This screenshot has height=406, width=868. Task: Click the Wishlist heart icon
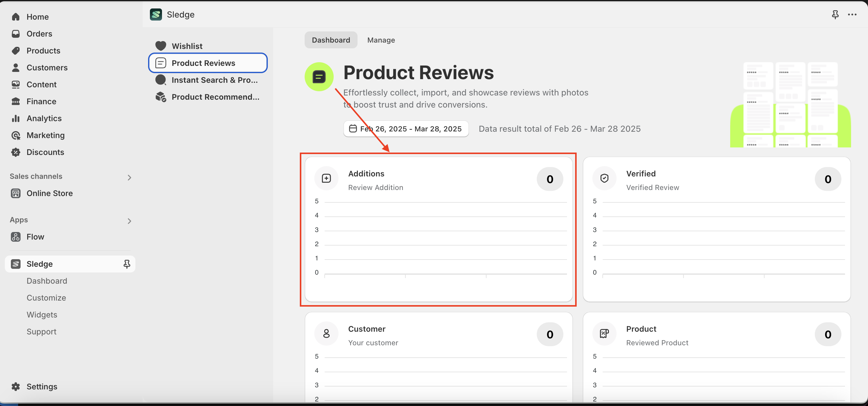(x=161, y=46)
